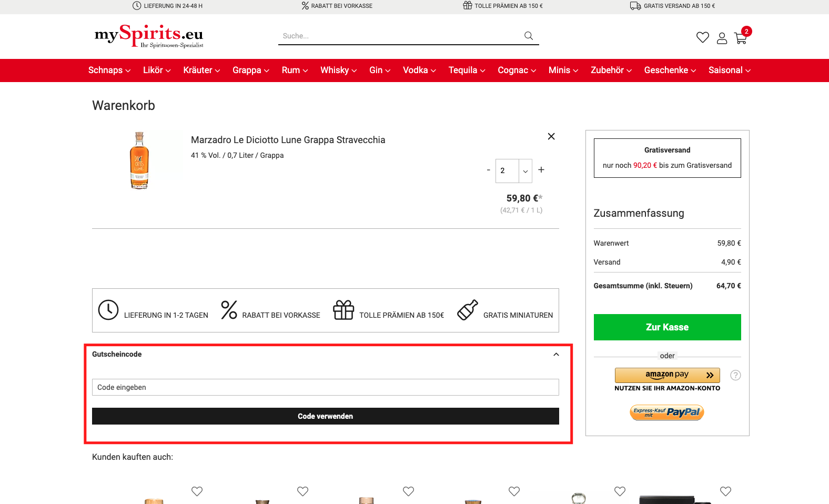Expand the Tequila dropdown menu

[x=467, y=70]
